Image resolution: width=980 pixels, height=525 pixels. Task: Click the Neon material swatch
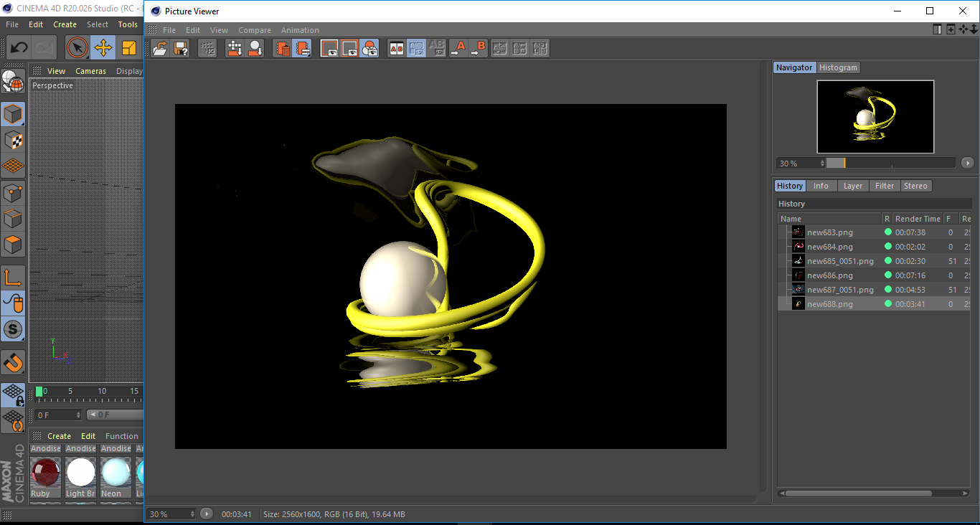116,473
